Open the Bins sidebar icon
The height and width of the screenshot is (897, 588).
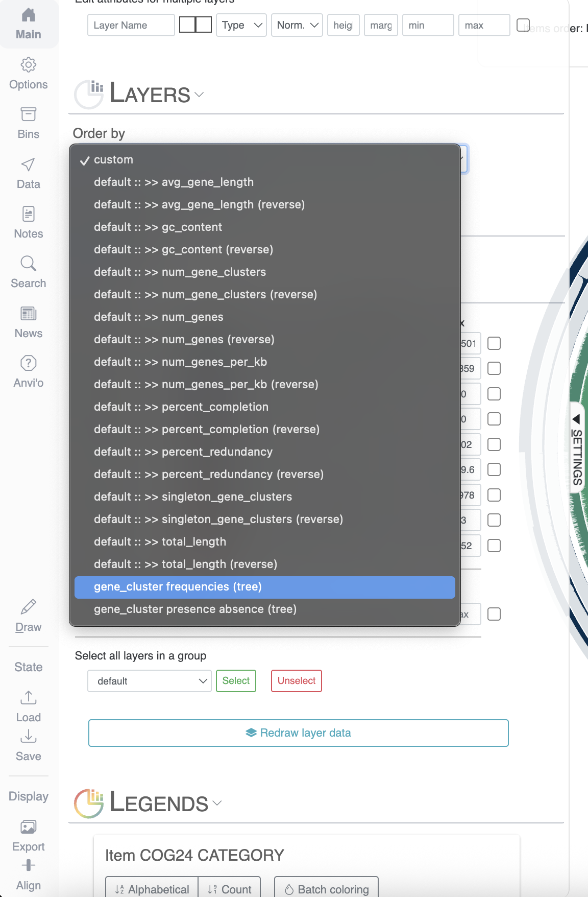tap(28, 114)
